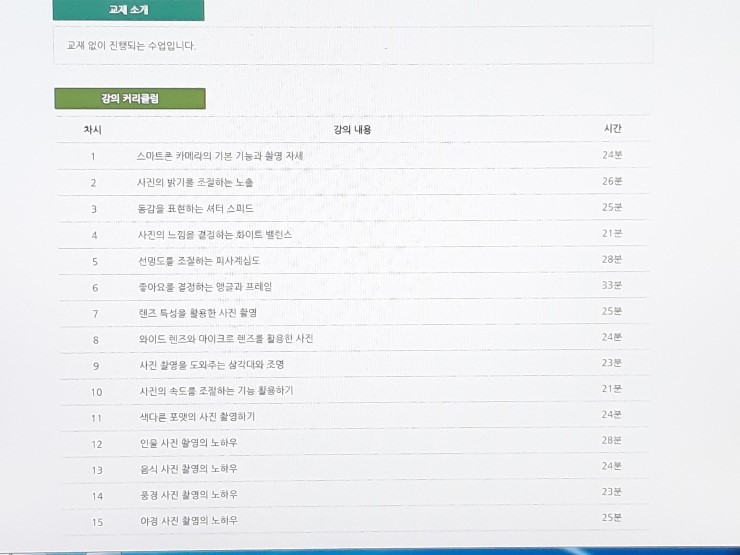Click lecture number 12 in 차시 column
The image size is (740, 555).
click(x=97, y=444)
